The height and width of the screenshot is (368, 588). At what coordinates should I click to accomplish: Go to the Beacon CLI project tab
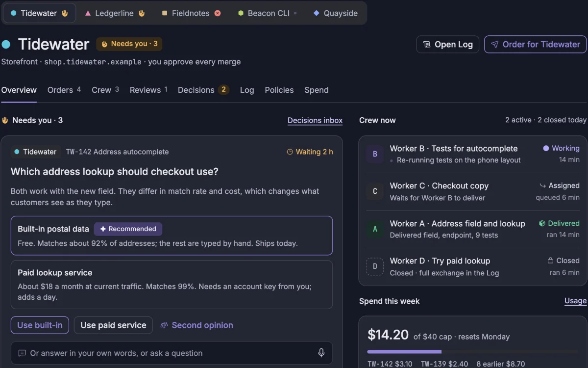tap(267, 13)
